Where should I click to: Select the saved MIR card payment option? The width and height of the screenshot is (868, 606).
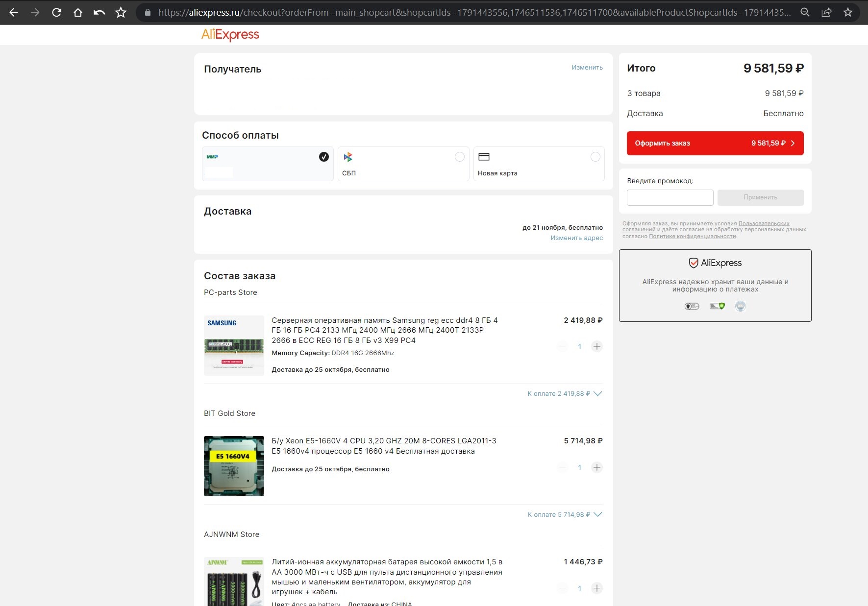pos(268,164)
